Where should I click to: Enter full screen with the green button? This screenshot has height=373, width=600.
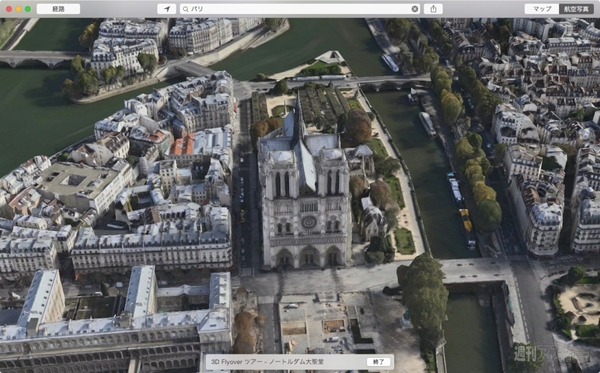[28, 9]
